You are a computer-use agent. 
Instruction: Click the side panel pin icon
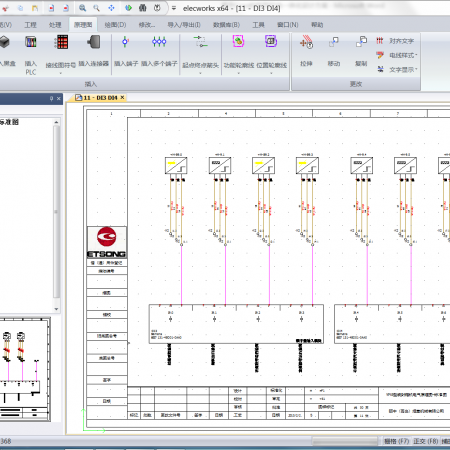tap(51, 98)
